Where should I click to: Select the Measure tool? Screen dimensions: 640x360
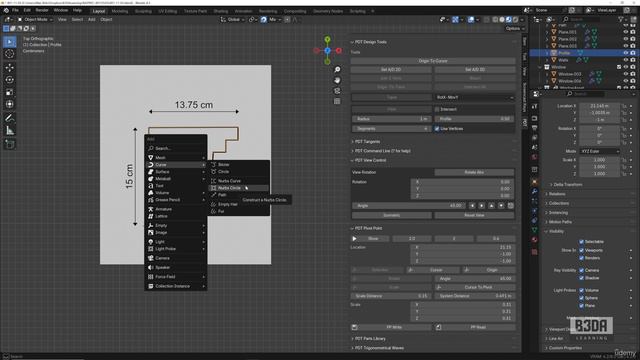[10, 131]
